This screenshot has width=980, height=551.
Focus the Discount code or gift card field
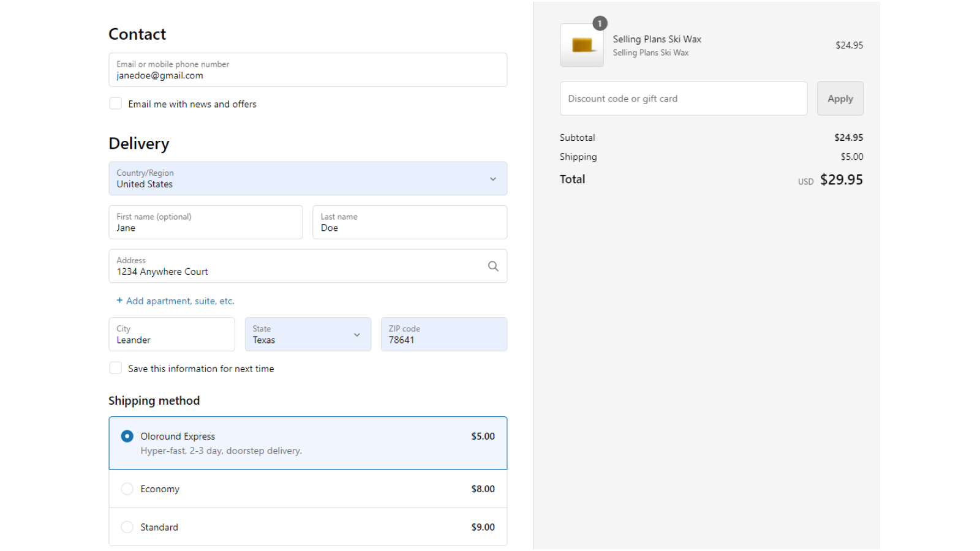[x=684, y=99]
